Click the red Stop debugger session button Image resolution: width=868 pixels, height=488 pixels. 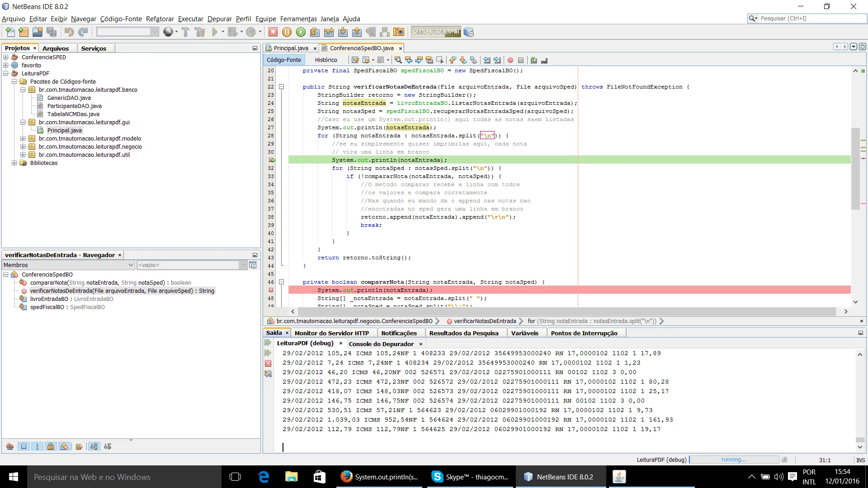pyautogui.click(x=273, y=32)
